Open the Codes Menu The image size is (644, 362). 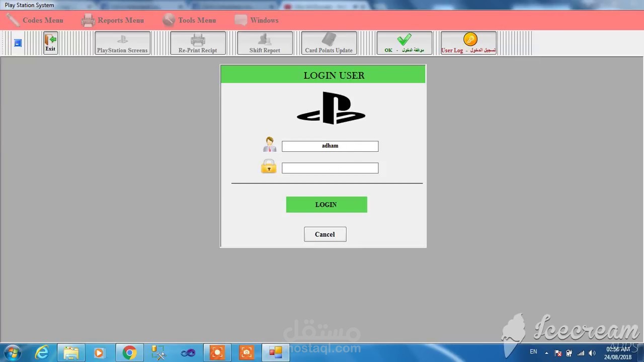43,20
